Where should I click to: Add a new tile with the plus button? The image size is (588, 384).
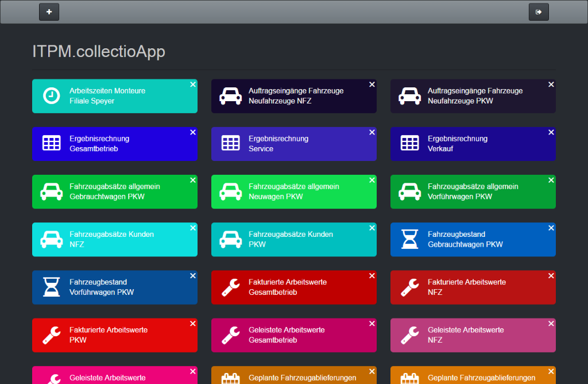[x=49, y=11]
